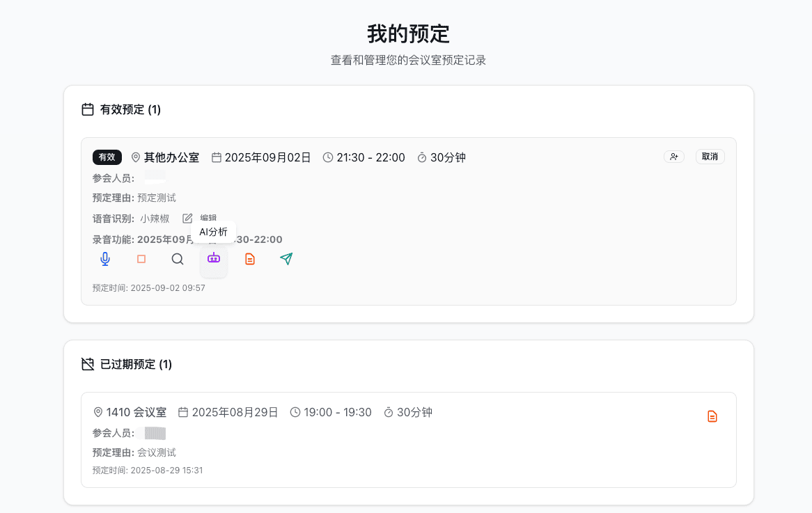Screen dimensions: 812x513
Task: Open document icon on 1410 会议室 booking
Action: (x=712, y=416)
